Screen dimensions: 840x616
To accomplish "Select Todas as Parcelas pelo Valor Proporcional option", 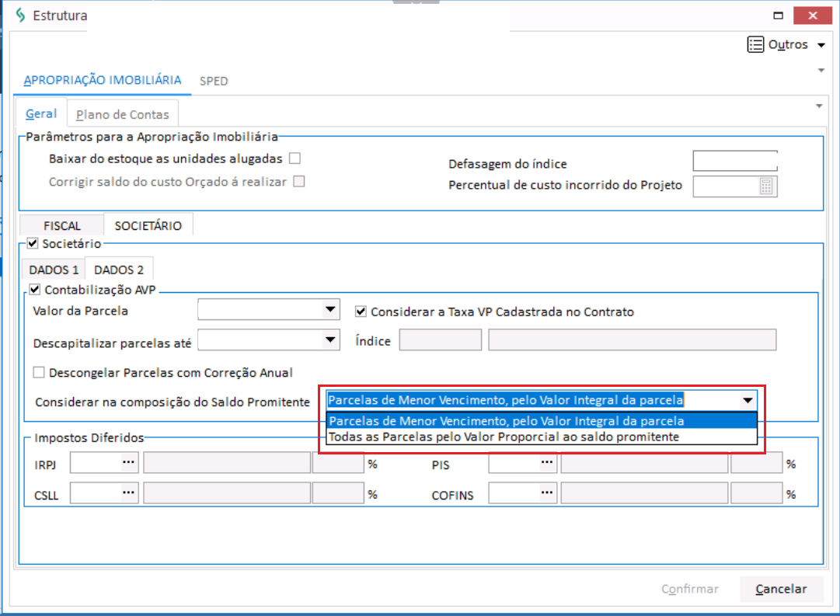I will pos(504,437).
